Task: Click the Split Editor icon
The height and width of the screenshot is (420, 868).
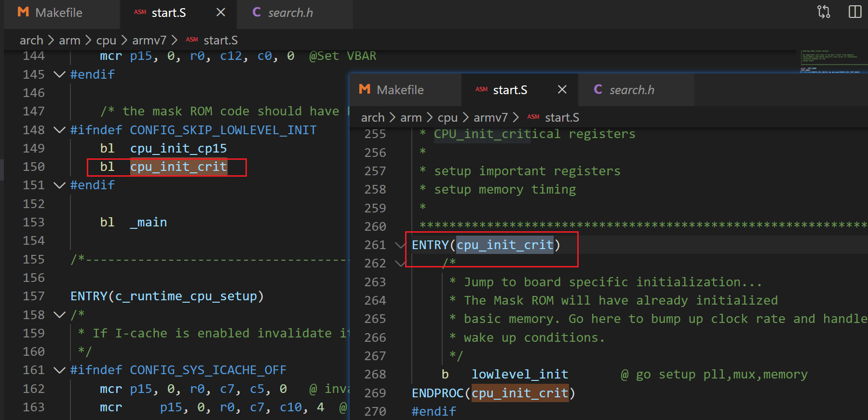Action: (x=855, y=12)
